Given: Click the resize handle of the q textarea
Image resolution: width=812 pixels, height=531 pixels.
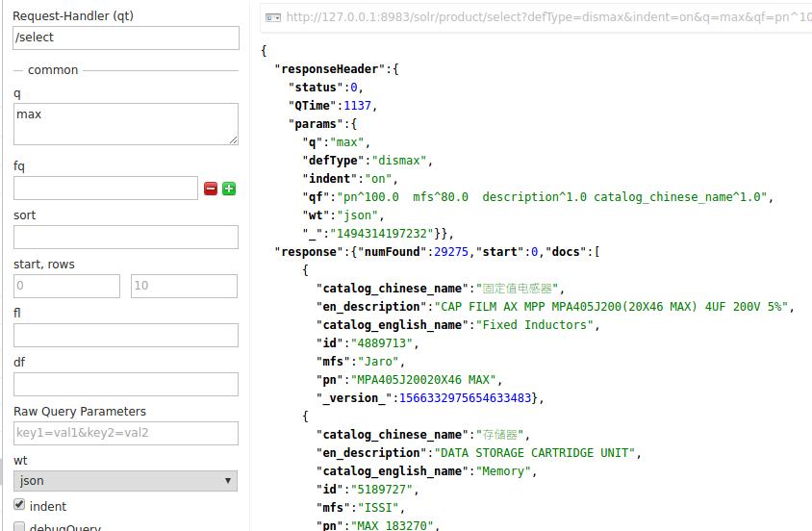Looking at the screenshot, I should pos(233,140).
